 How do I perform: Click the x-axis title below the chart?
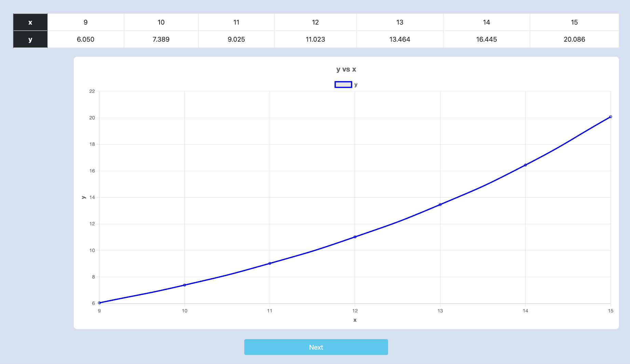point(355,320)
